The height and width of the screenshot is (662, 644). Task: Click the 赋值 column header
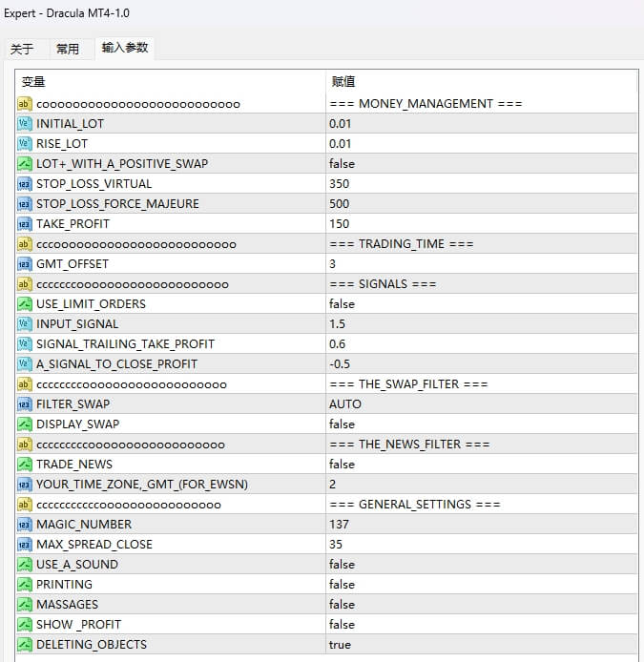[x=343, y=81]
